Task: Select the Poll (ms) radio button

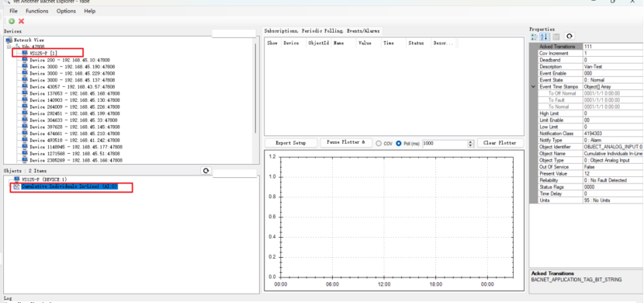Action: click(x=398, y=144)
